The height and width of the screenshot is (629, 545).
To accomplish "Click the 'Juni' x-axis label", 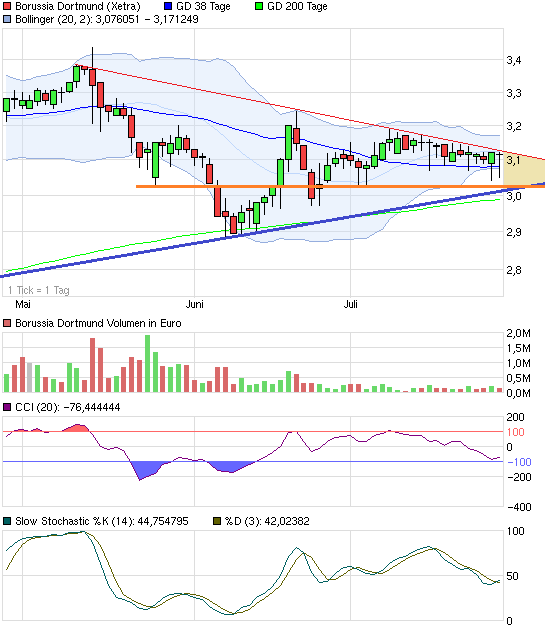I will [x=194, y=304].
